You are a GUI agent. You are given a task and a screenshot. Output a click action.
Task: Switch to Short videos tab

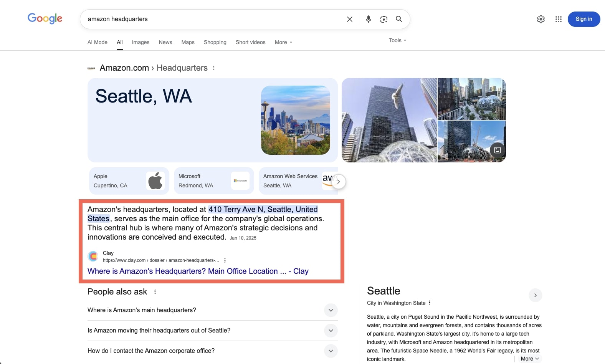[251, 42]
